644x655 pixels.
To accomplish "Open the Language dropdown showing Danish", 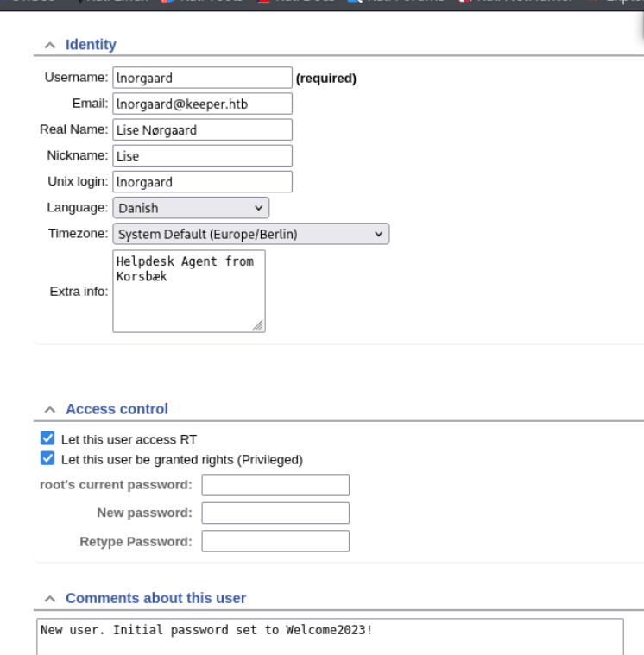I will pos(191,208).
